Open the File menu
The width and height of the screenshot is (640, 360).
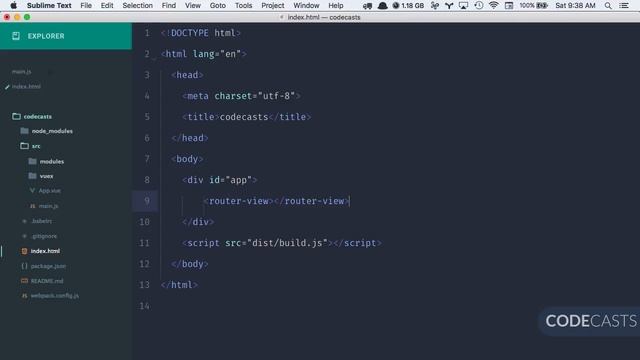[x=86, y=5]
